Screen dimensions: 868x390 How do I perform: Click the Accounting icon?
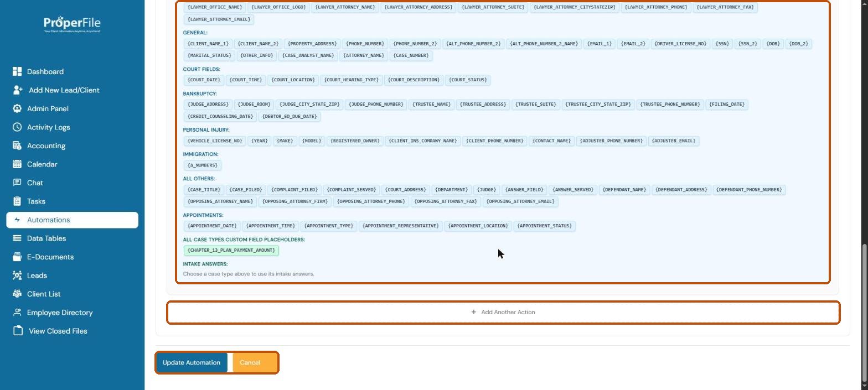click(x=17, y=145)
